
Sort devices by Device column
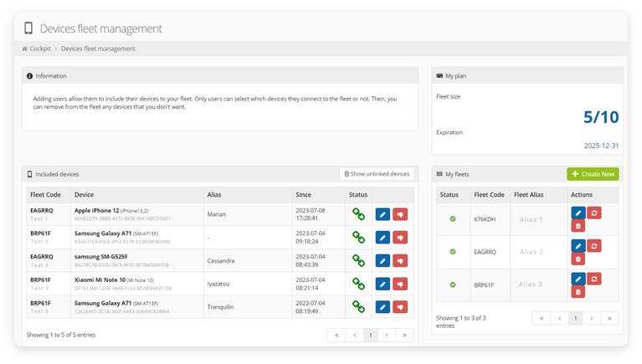(137, 195)
